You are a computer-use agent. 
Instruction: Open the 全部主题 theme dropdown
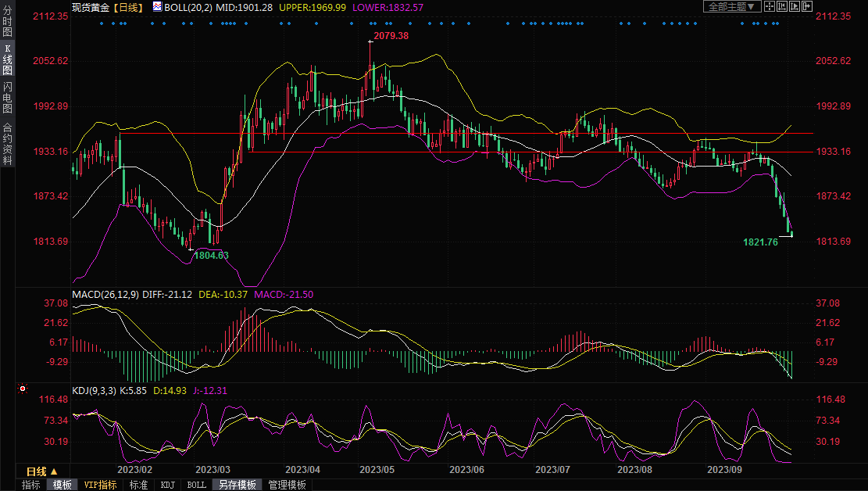click(731, 6)
